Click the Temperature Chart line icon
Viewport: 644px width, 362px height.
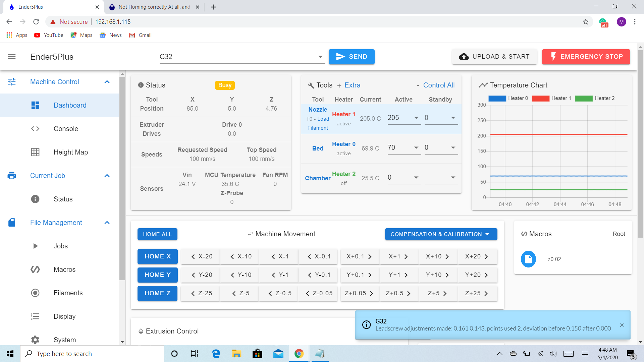pos(483,85)
